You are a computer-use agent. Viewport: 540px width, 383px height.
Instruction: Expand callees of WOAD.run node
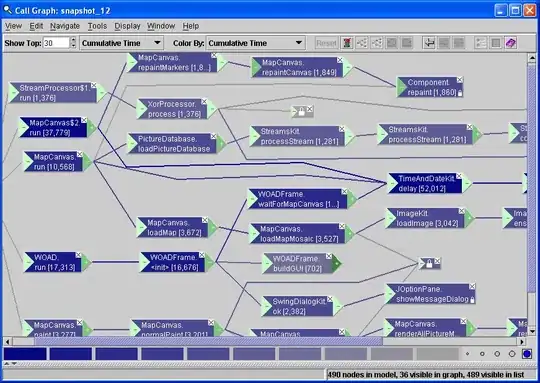click(x=86, y=263)
